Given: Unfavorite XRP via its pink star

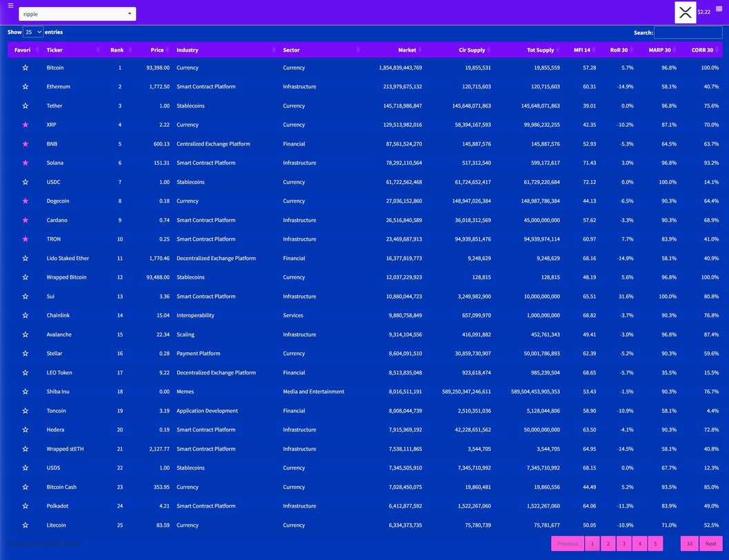Looking at the screenshot, I should (25, 125).
